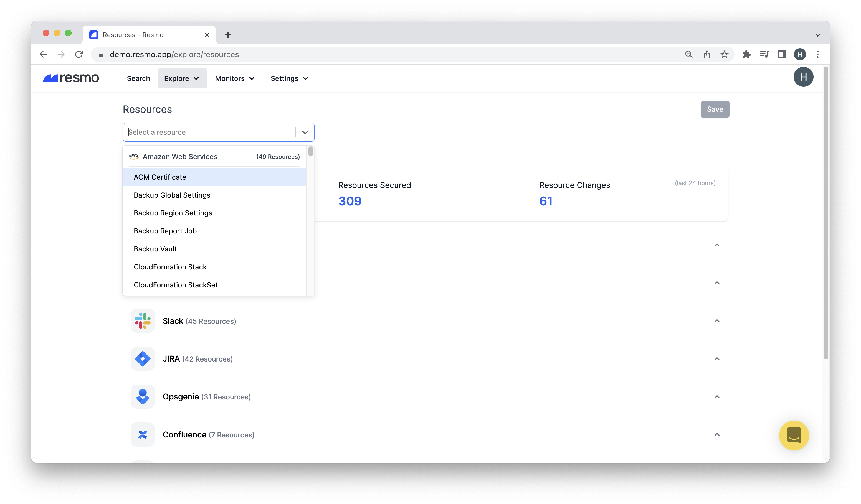The width and height of the screenshot is (861, 504).
Task: Click the Slack (45 Resources) title
Action: pyautogui.click(x=199, y=321)
